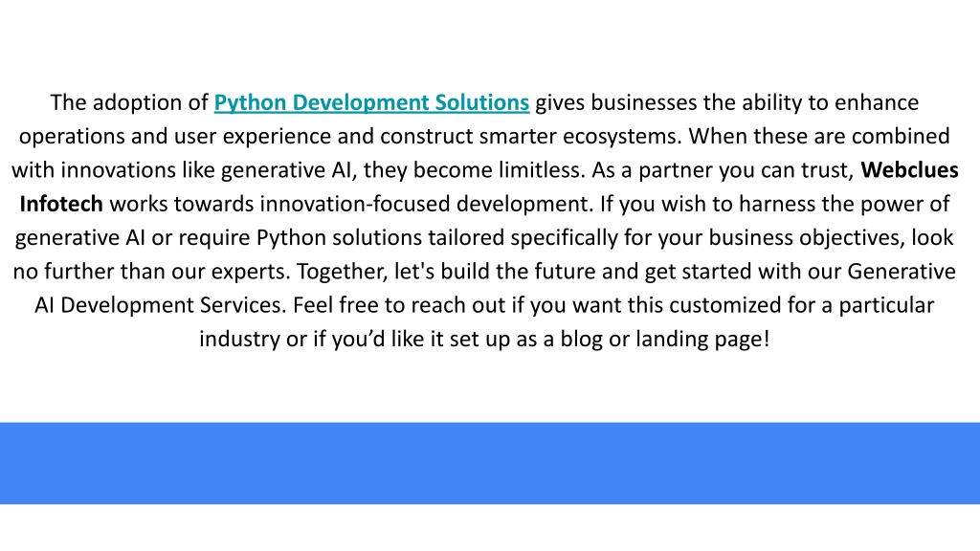Screen dimensions: 980x551
Task: Click the words Development Services
Action: (172, 305)
